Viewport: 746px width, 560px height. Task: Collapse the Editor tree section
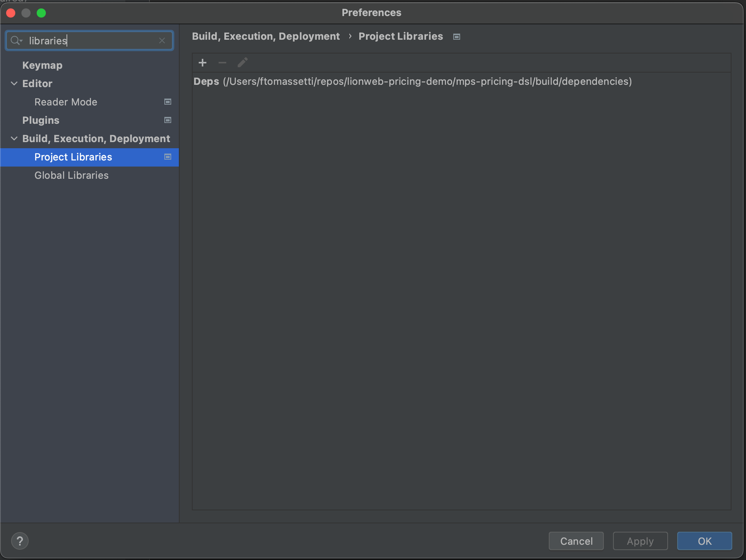(x=14, y=84)
